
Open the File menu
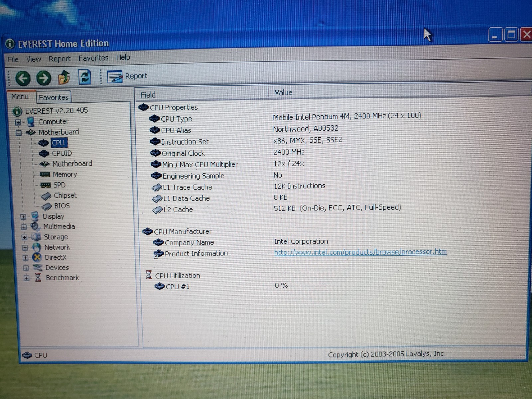pos(13,60)
